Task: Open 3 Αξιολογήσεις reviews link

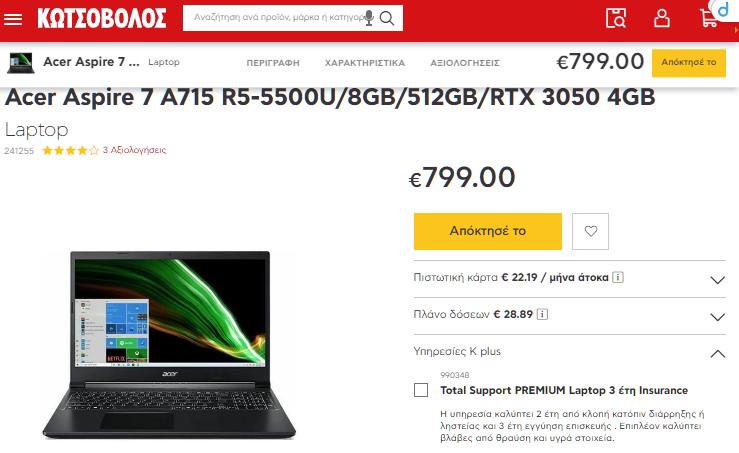Action: coord(134,150)
